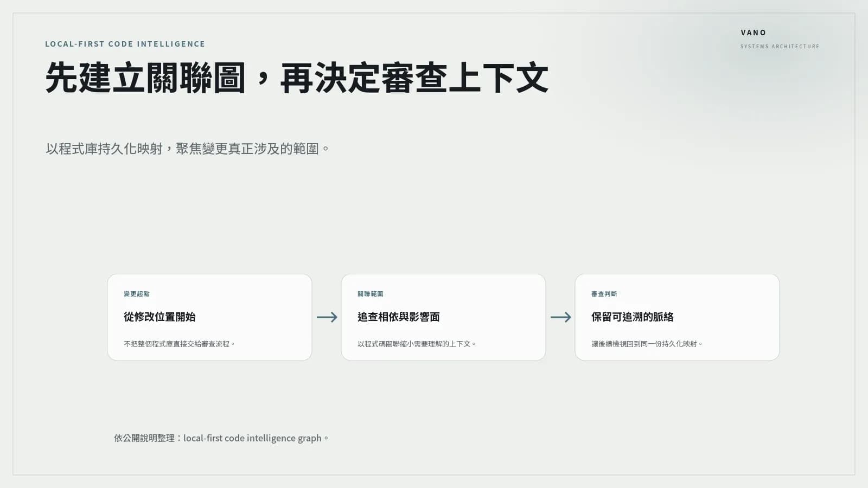Screen dimensions: 868x488
Task: Click the SYSTEMS ARCHITECTURE caption
Action: (x=780, y=47)
